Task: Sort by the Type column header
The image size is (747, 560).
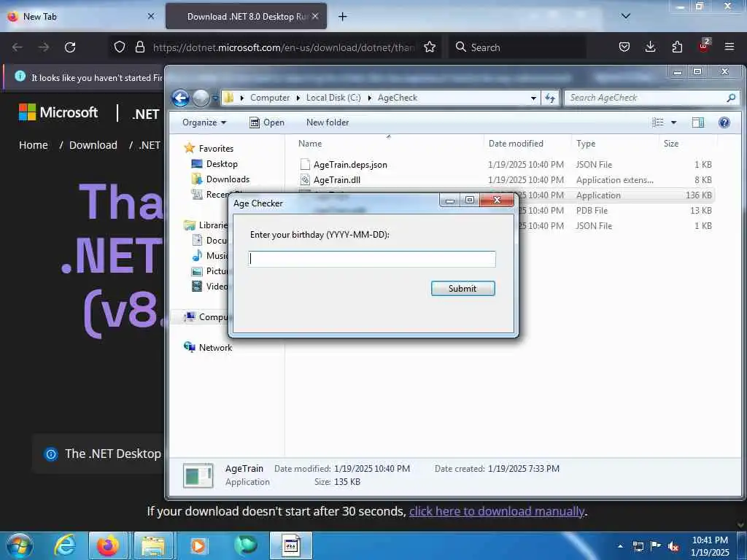Action: [x=586, y=144]
